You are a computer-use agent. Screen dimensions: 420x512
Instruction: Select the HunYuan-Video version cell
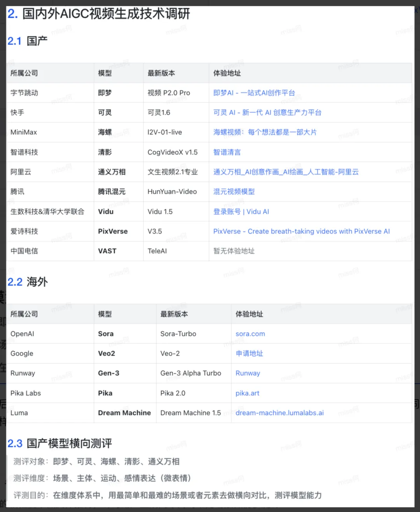tap(176, 191)
